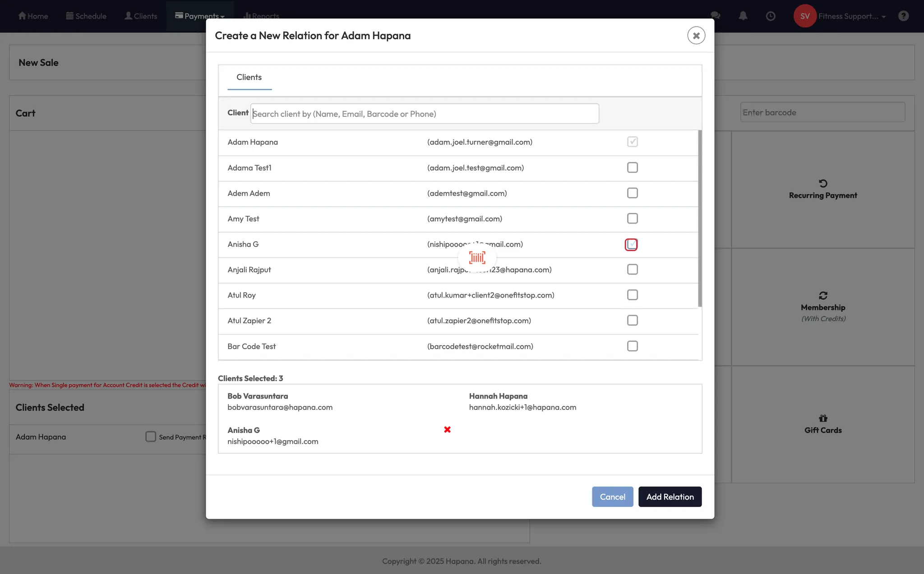Viewport: 924px width, 574px height.
Task: Check the Adama Test1 checkbox
Action: pos(632,168)
